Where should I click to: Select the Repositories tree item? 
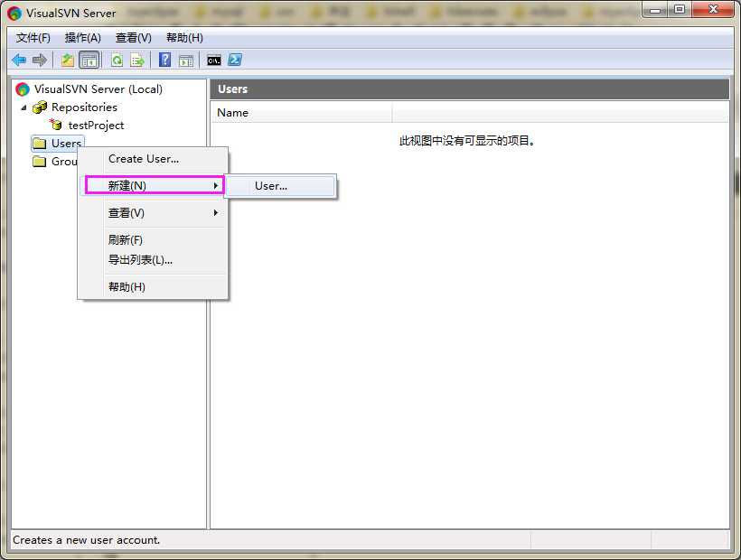pos(84,107)
